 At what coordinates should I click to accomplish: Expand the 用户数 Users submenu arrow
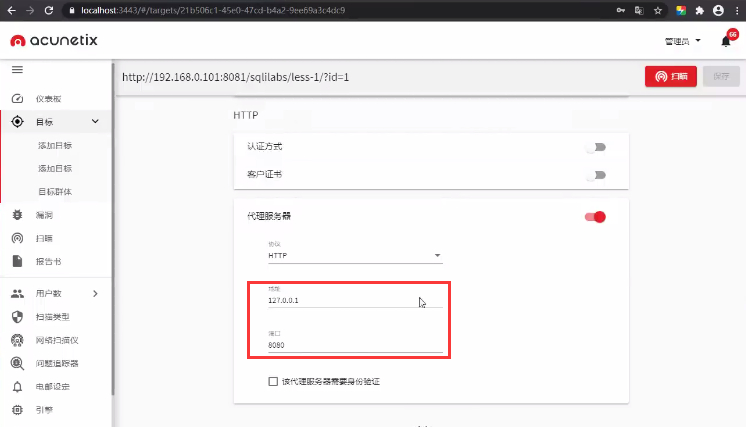coord(95,293)
